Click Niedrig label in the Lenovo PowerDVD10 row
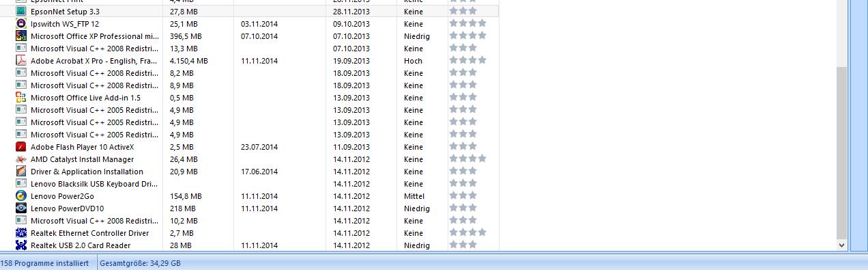The image size is (868, 270). [417, 208]
